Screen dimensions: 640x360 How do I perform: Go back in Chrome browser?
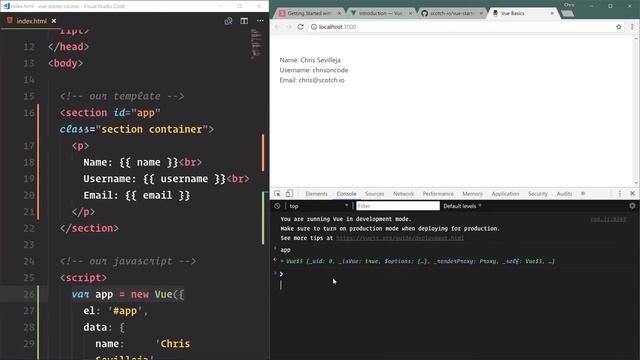278,27
